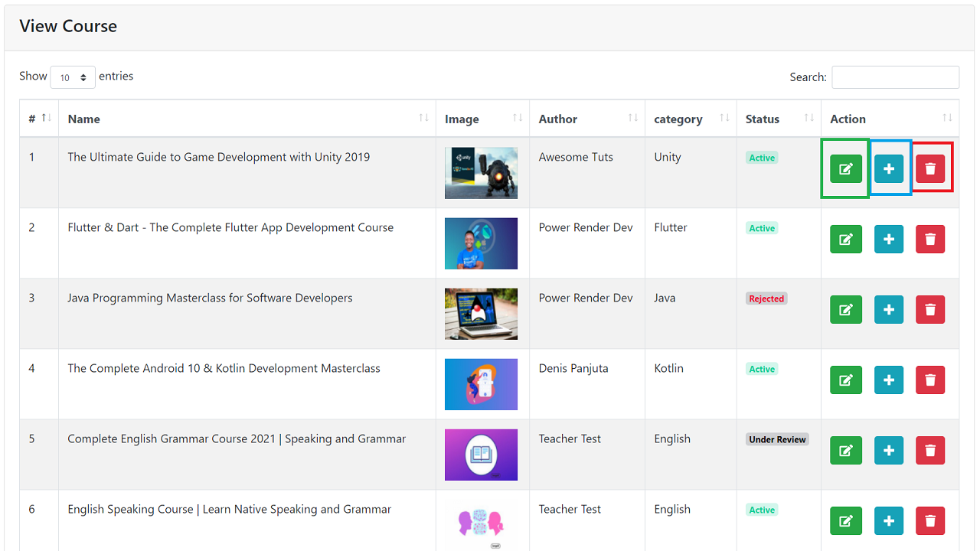
Task: Delete the Java Programming Masterclass course
Action: pos(930,310)
